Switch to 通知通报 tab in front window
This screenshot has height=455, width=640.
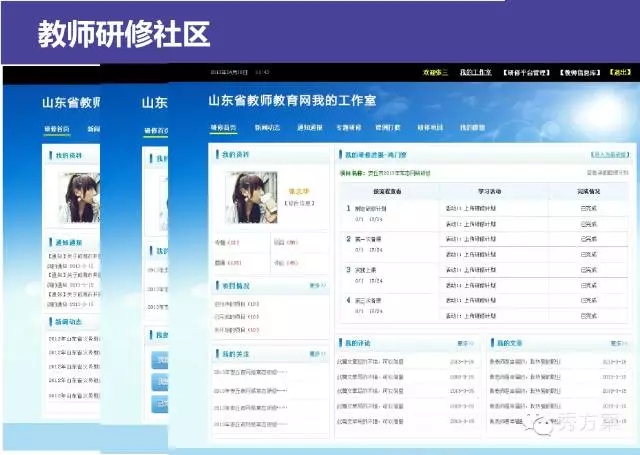tap(310, 127)
